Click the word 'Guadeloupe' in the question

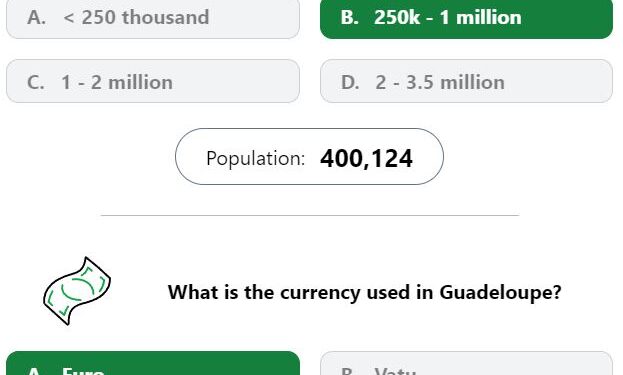point(500,292)
